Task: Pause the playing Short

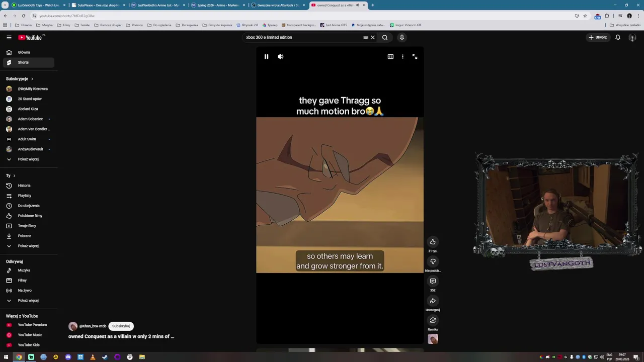Action: coord(266,57)
